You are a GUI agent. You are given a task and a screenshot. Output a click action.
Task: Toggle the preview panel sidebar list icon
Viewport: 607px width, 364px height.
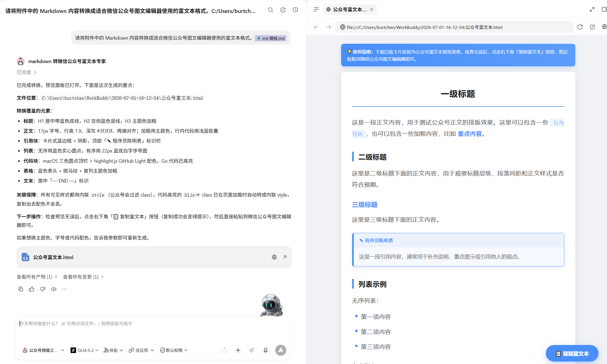[x=316, y=9]
